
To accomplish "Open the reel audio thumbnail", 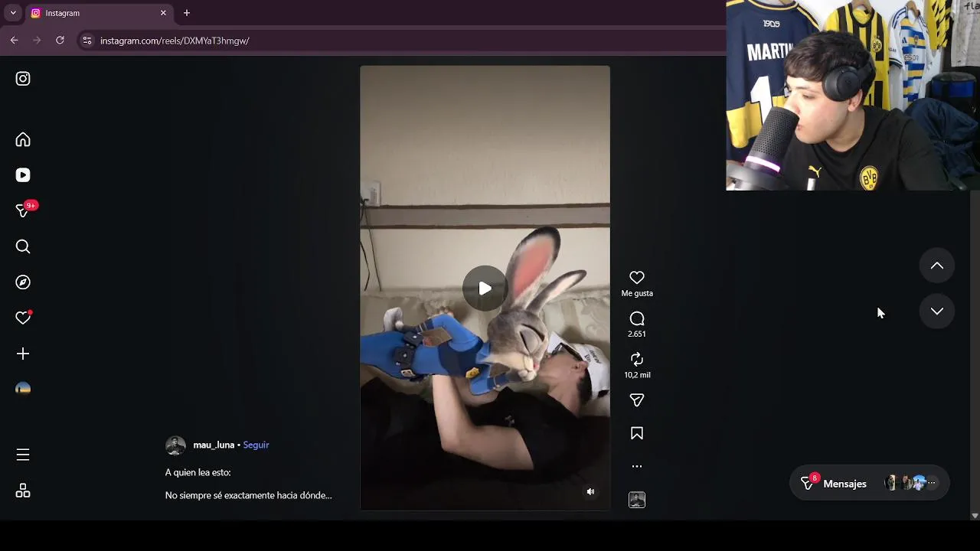I will [x=637, y=500].
